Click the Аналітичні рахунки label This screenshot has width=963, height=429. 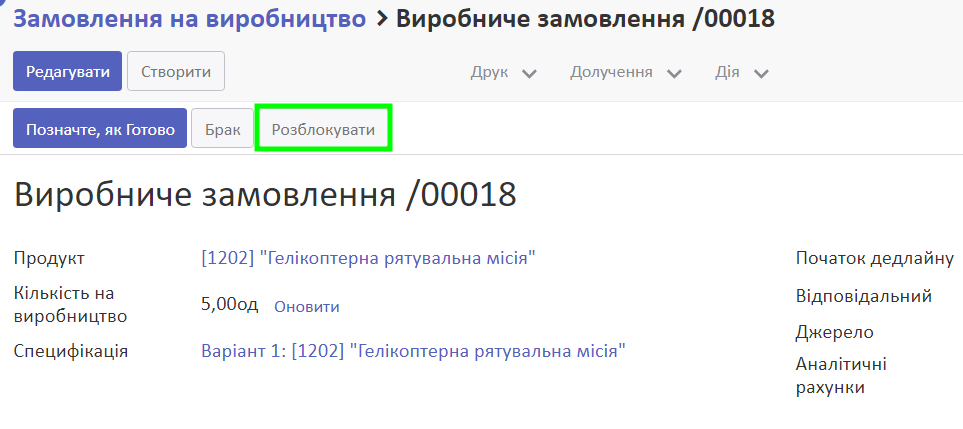(x=841, y=376)
